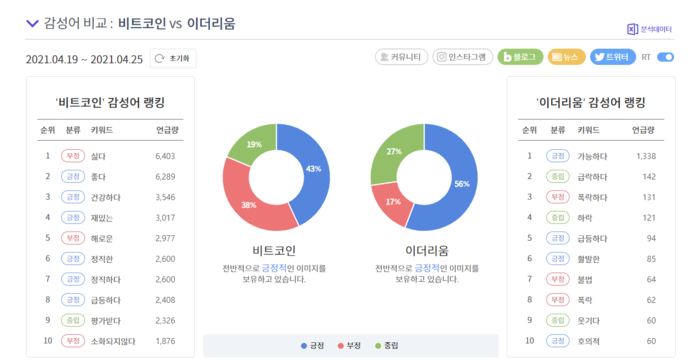Click the keyword 재밌는
The width and height of the screenshot is (700, 364).
(x=102, y=218)
